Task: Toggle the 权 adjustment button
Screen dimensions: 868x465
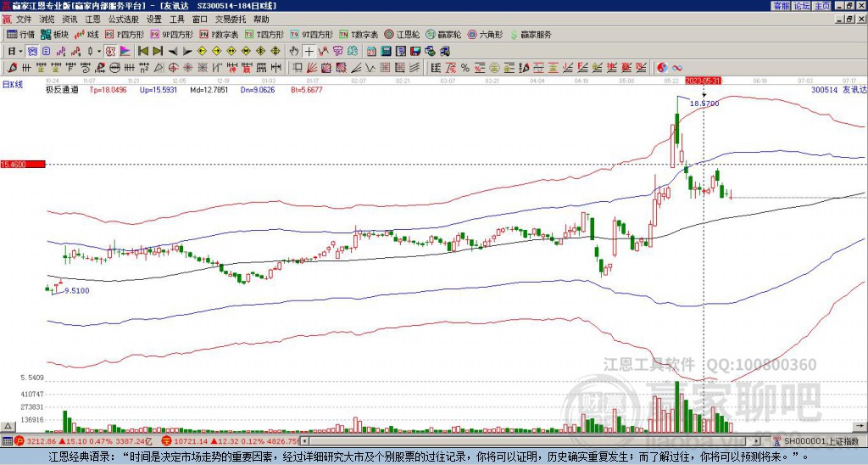Action: (110, 52)
